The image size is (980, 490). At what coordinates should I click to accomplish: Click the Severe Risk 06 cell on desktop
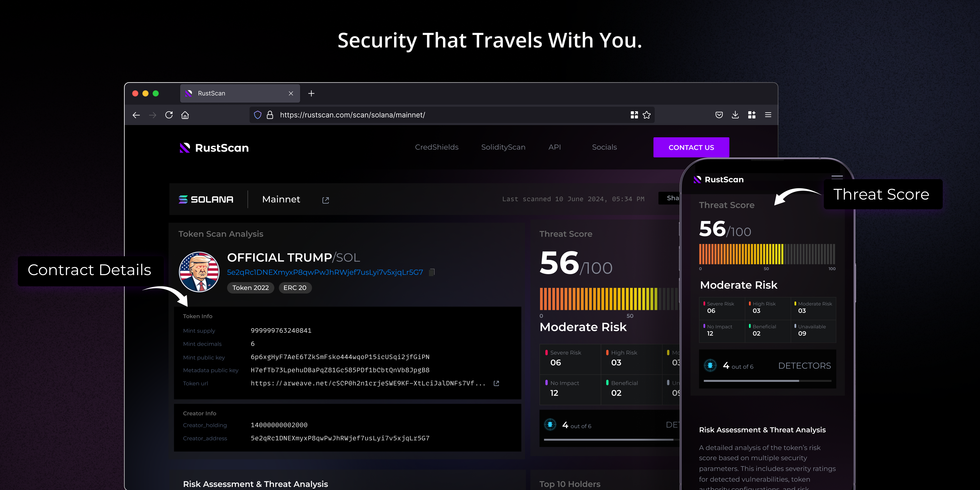[x=570, y=360]
